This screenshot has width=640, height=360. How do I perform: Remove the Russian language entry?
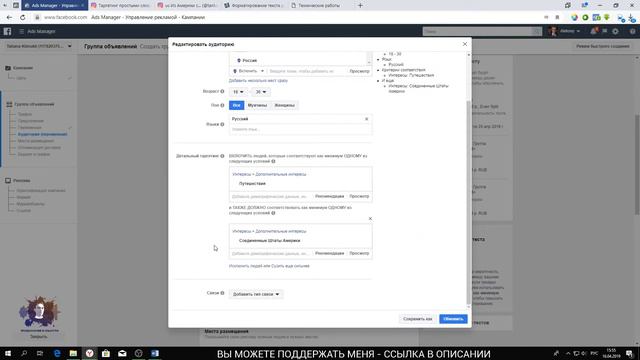(x=366, y=119)
